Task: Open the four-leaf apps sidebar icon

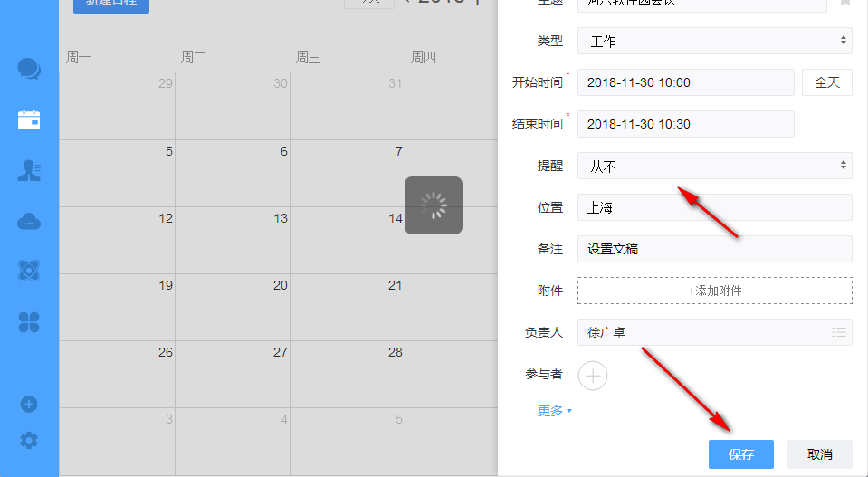Action: point(29,321)
